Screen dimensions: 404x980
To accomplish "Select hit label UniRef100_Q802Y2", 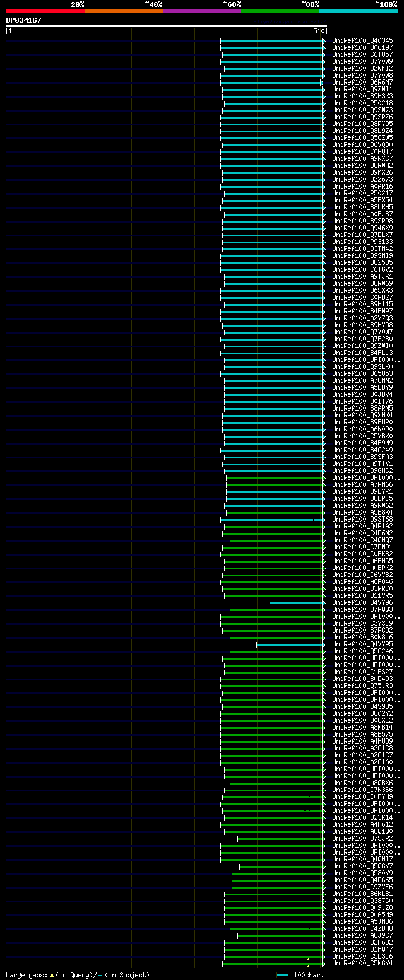I will pos(362,713).
